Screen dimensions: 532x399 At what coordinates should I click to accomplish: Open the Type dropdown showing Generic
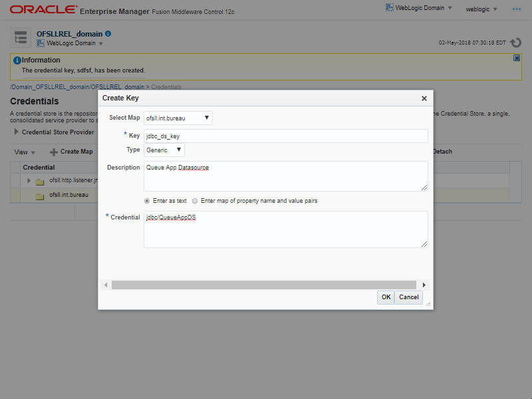164,150
